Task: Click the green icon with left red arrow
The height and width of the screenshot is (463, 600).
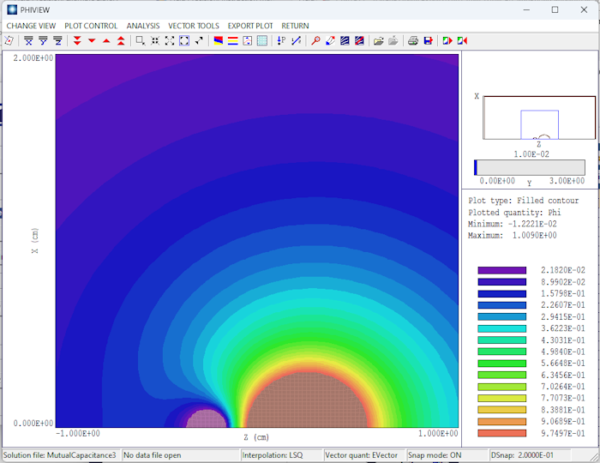Action: pos(462,41)
